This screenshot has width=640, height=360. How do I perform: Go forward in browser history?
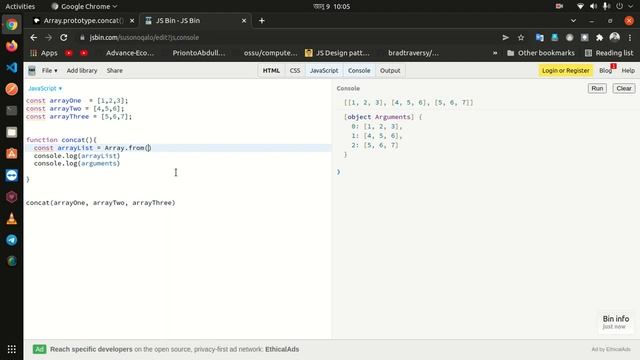(x=48, y=37)
